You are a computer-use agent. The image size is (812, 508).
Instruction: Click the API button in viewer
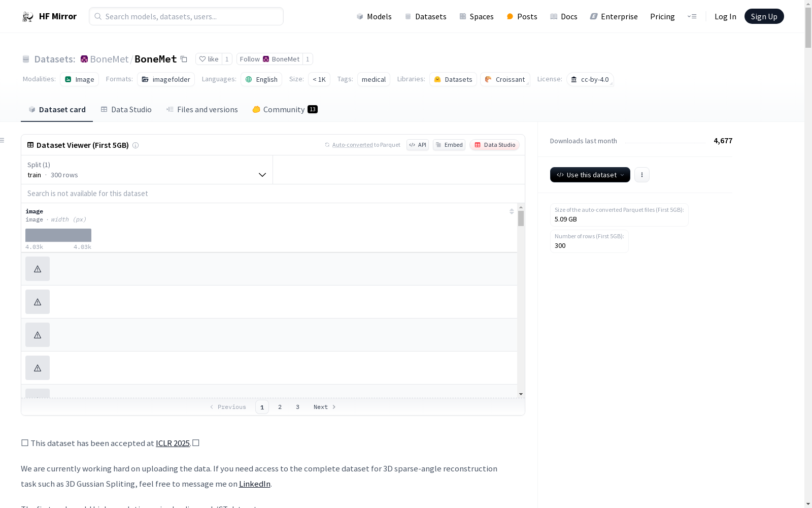pos(418,145)
